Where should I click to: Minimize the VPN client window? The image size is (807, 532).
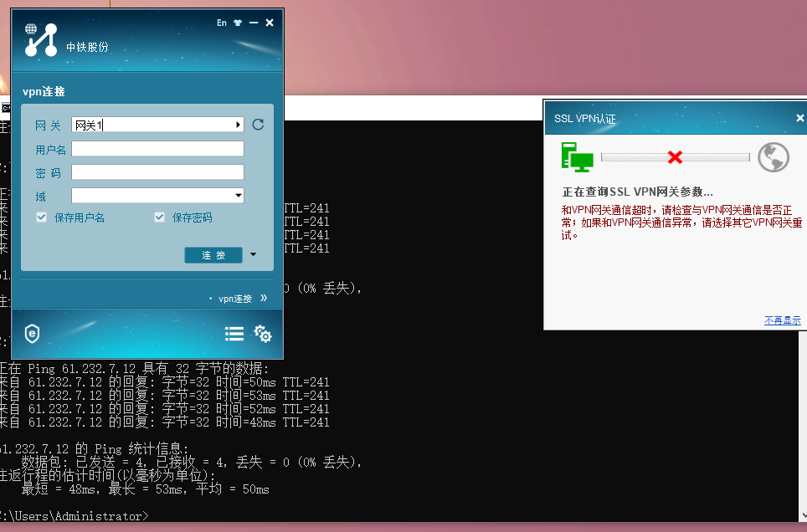coord(253,23)
